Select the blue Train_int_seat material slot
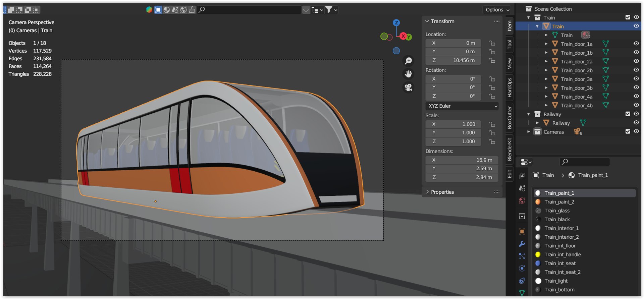Screen dimensions: 644x299 (x=584, y=263)
